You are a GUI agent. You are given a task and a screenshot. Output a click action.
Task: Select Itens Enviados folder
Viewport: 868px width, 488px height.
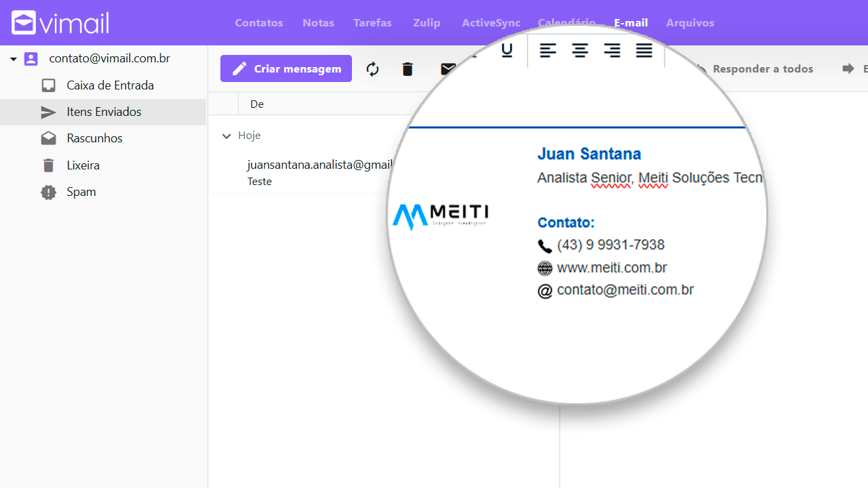point(103,112)
